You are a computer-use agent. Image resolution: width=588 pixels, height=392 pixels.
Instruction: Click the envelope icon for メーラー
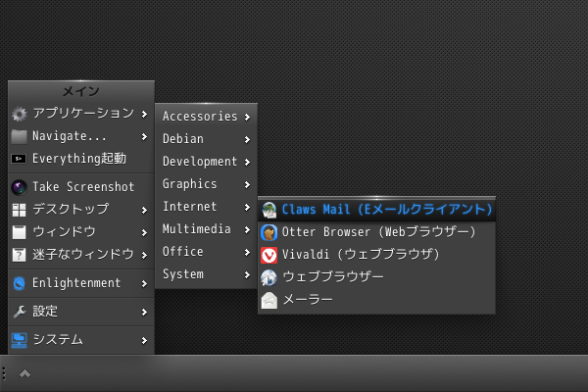[x=269, y=301]
